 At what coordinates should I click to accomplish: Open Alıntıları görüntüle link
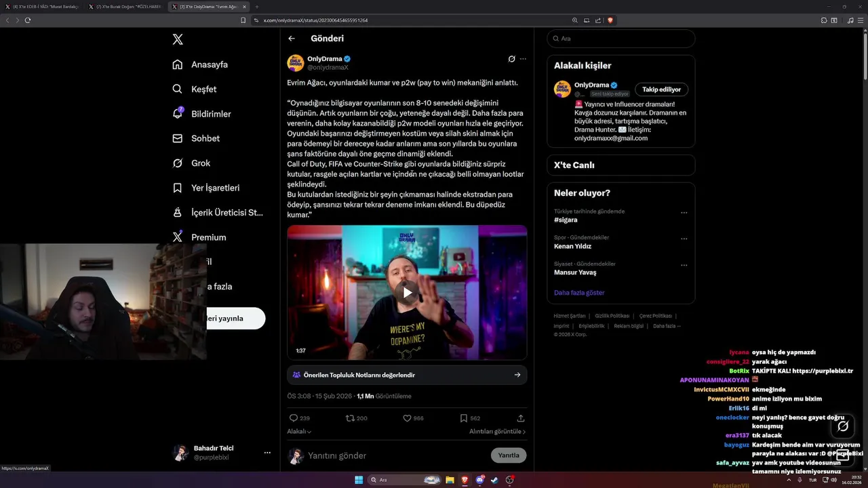498,431
